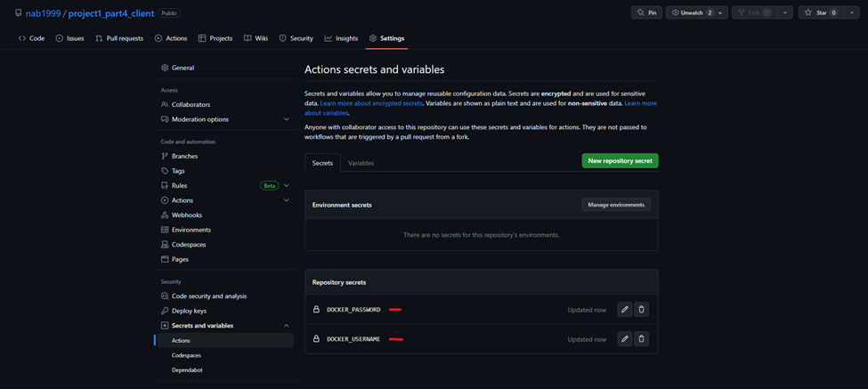Delete the DOCKER_USERNAME secret trash icon
Viewport: 868px width, 389px height.
coord(641,339)
